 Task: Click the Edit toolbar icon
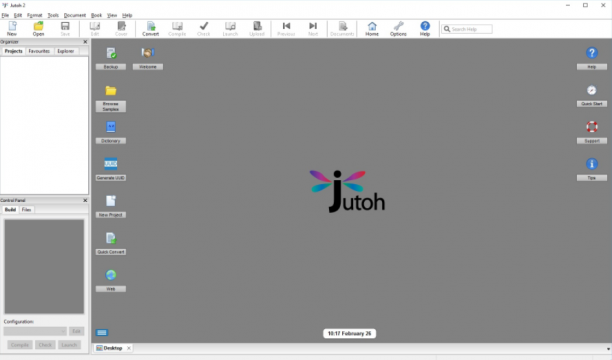pos(95,29)
